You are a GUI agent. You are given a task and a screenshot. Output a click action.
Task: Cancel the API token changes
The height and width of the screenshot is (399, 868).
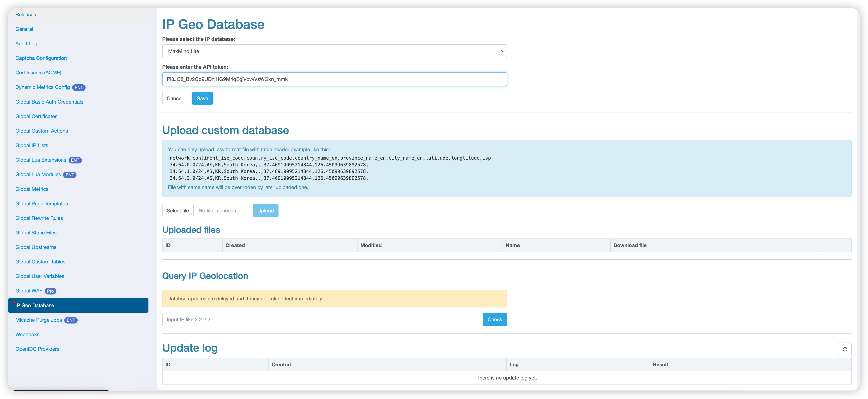(x=175, y=98)
